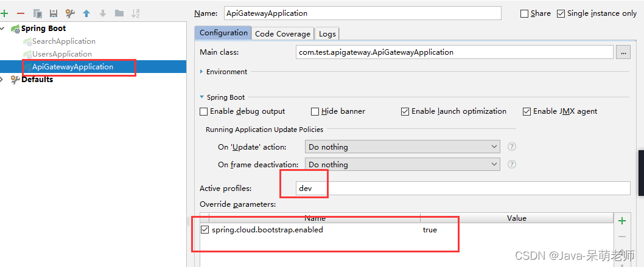
Task: Copy configuration using the duplicate icon
Action: [37, 13]
